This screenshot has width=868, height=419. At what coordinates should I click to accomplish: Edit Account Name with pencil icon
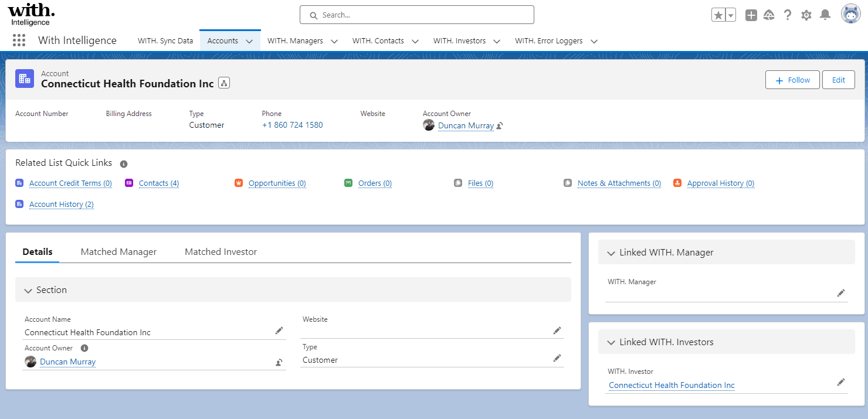coord(279,331)
